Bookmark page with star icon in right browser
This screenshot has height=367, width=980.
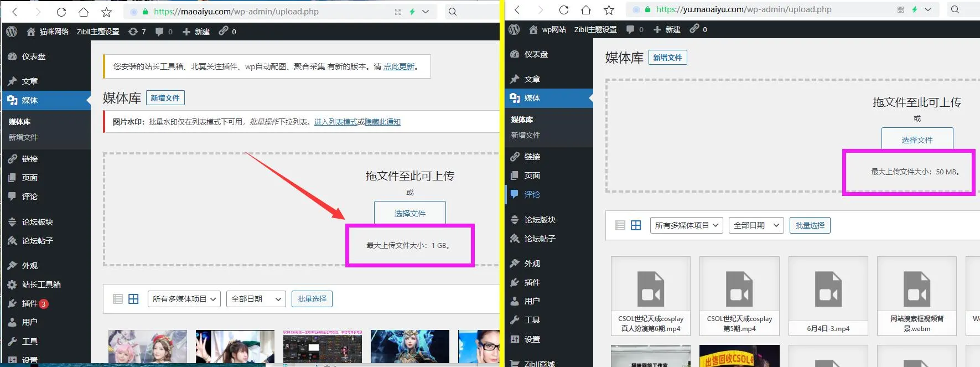click(x=609, y=9)
